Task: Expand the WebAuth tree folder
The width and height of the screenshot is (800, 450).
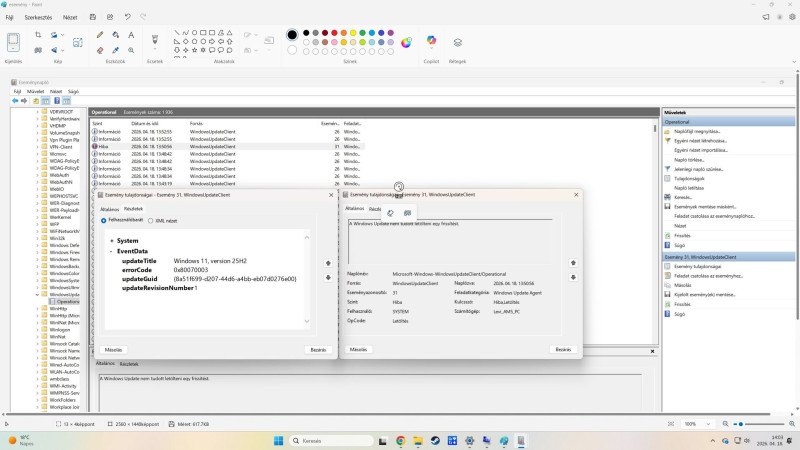Action: point(37,175)
